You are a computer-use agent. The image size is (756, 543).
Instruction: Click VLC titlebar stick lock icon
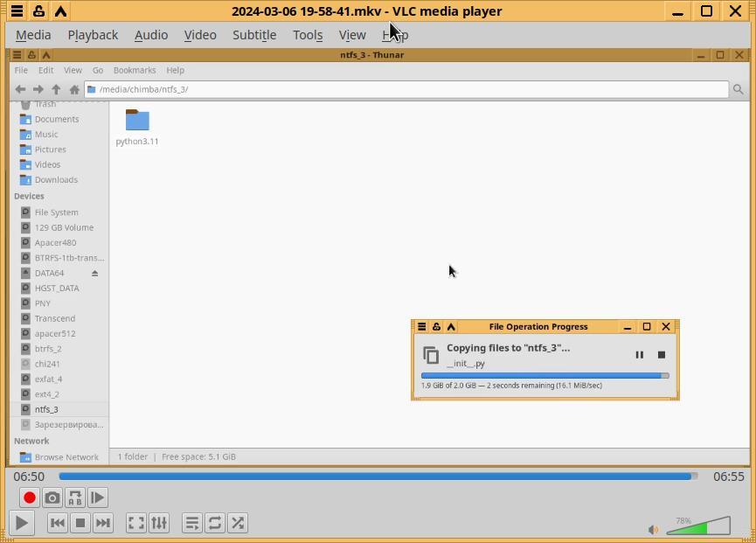[38, 11]
